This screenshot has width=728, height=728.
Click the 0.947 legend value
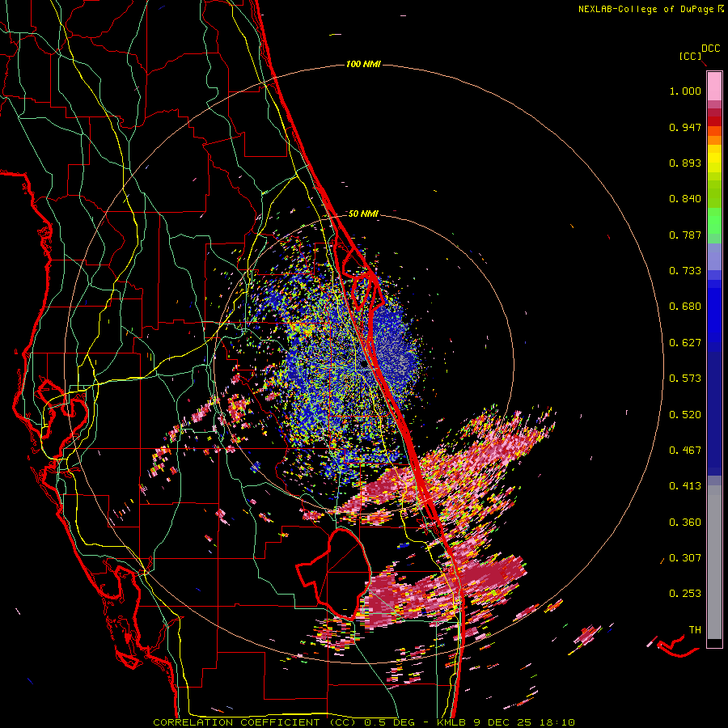click(685, 127)
